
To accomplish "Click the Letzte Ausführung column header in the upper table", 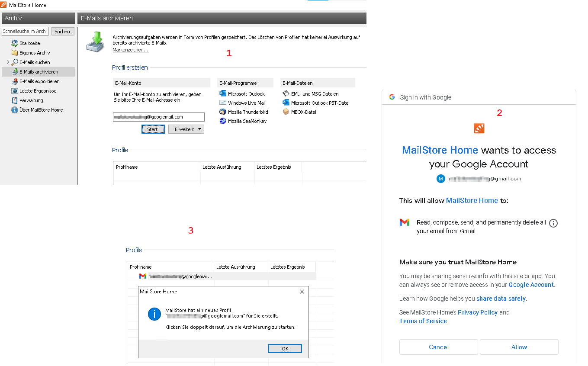I will click(228, 167).
